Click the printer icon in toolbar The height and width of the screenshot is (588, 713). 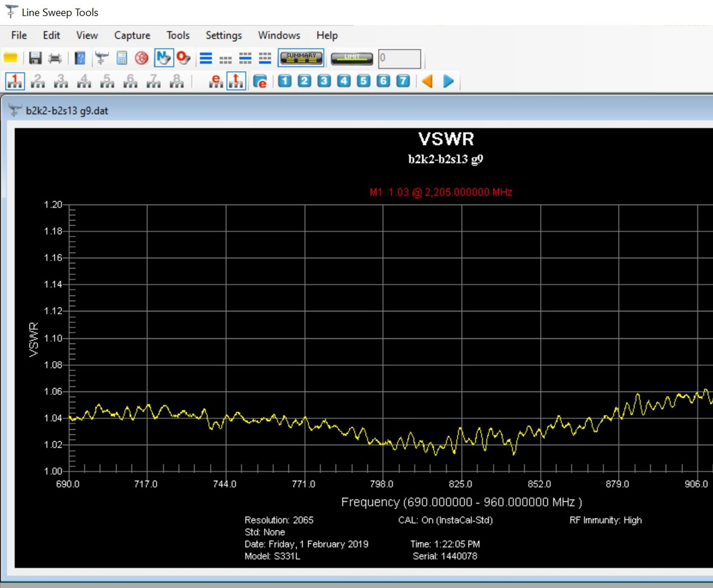55,58
